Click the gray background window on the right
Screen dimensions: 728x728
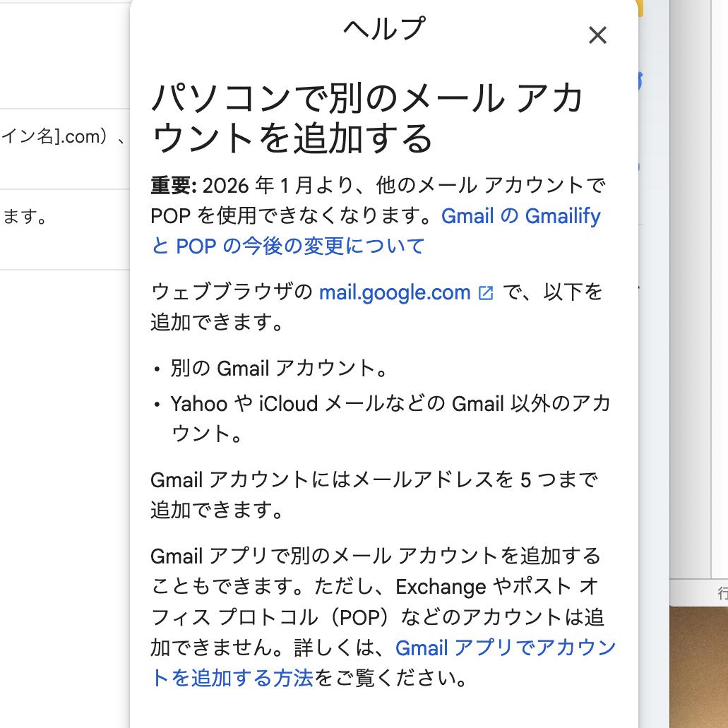pos(688,282)
